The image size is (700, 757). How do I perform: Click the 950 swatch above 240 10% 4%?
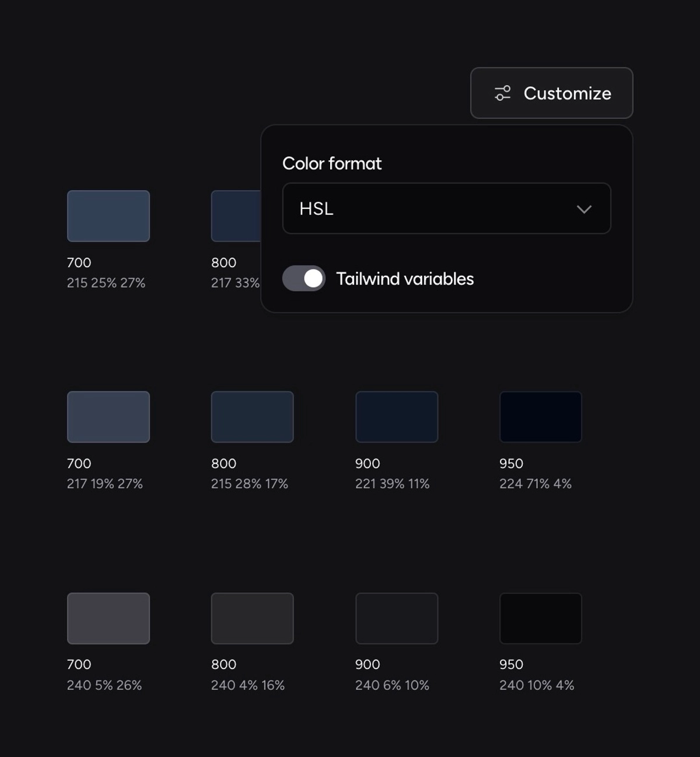pos(541,618)
